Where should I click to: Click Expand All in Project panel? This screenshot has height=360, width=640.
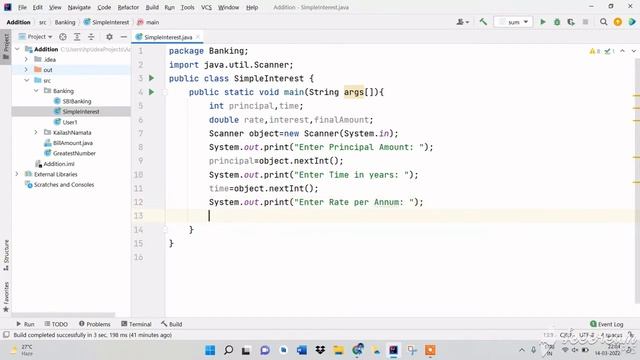coord(77,37)
